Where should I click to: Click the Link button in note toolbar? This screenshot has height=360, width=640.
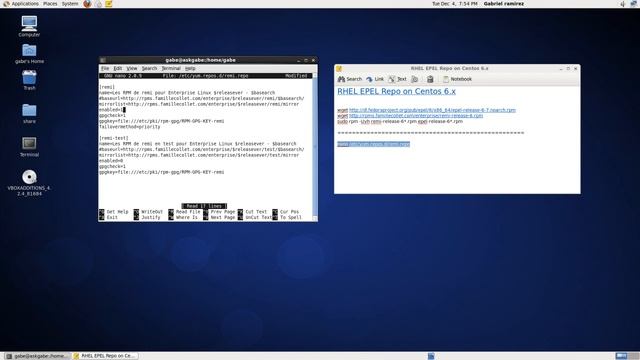pos(375,79)
